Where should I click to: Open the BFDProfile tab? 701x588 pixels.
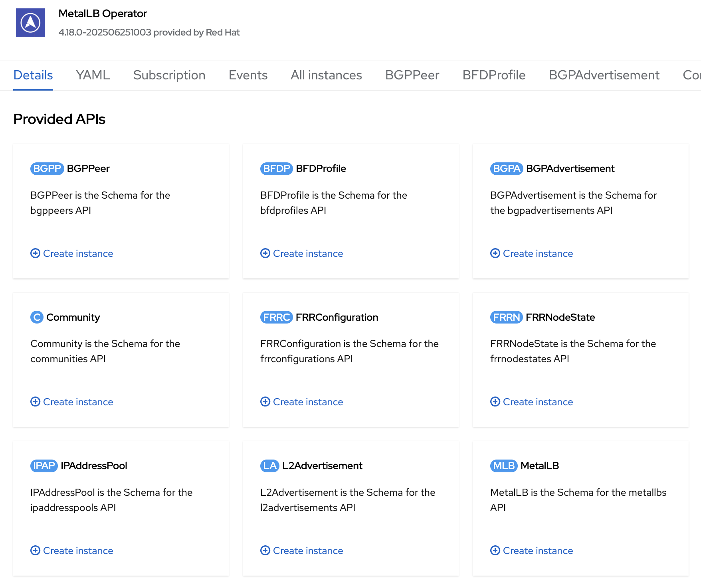click(x=494, y=75)
